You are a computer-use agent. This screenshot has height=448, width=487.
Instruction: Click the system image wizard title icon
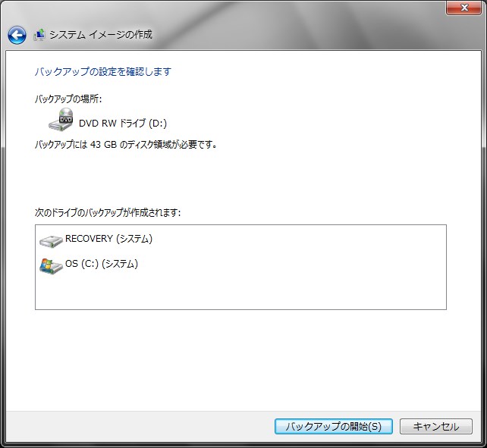coord(39,35)
